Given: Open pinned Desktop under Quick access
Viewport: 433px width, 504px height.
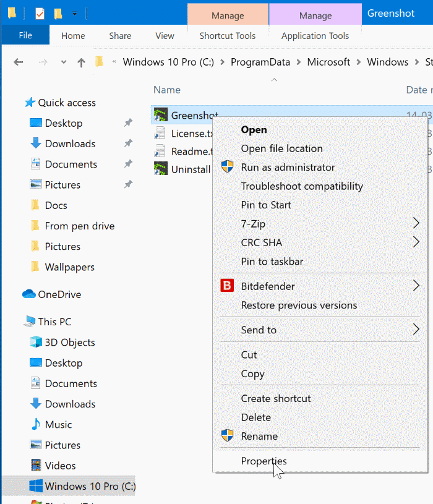Looking at the screenshot, I should tap(64, 123).
